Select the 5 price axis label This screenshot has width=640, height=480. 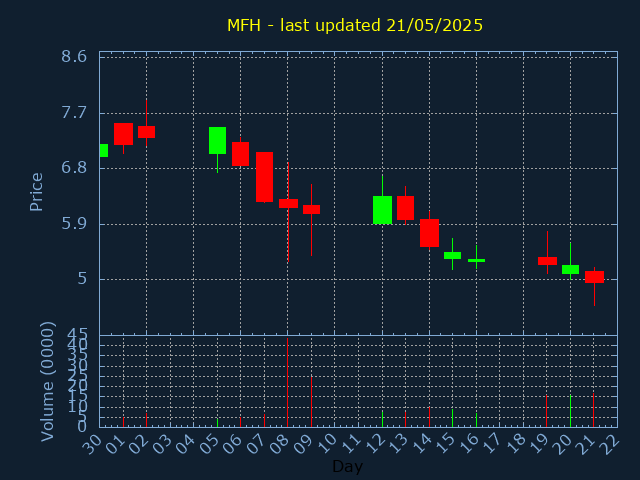click(82, 279)
